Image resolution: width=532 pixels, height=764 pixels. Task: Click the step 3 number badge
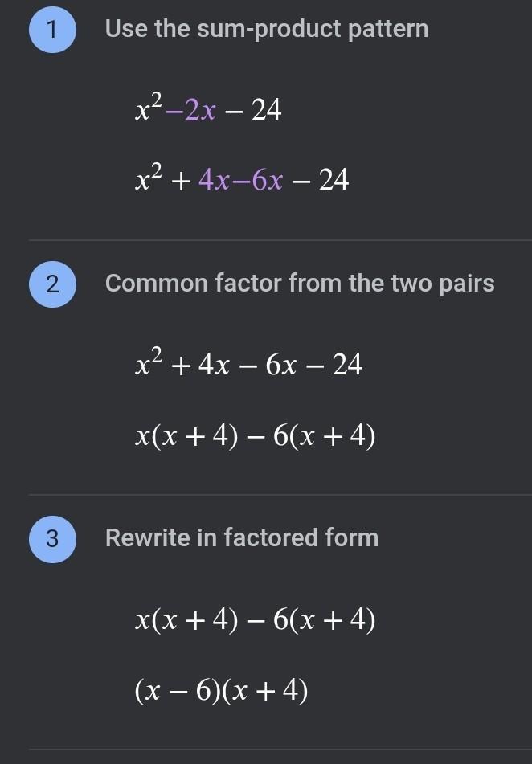(x=51, y=538)
